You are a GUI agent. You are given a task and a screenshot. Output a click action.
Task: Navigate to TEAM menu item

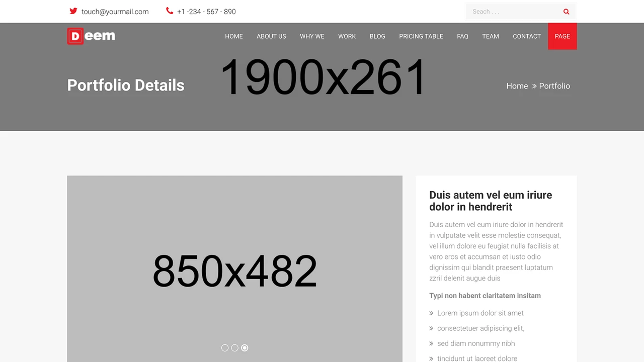tap(491, 36)
